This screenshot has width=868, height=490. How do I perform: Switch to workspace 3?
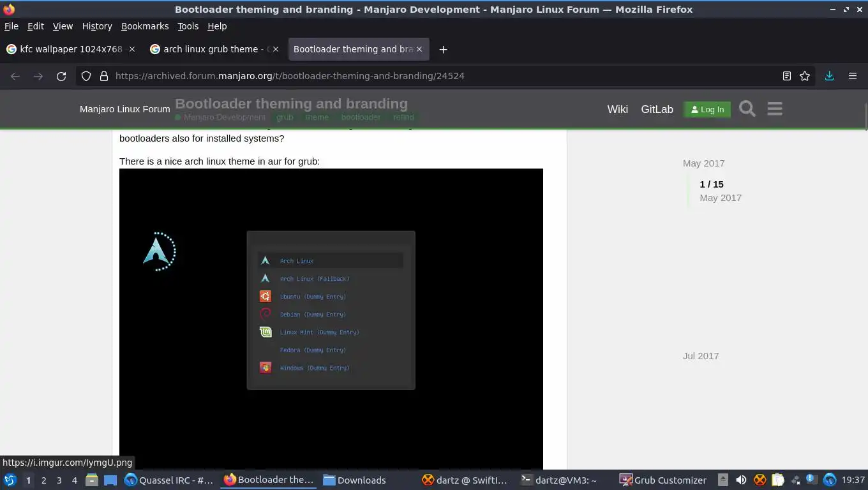59,480
